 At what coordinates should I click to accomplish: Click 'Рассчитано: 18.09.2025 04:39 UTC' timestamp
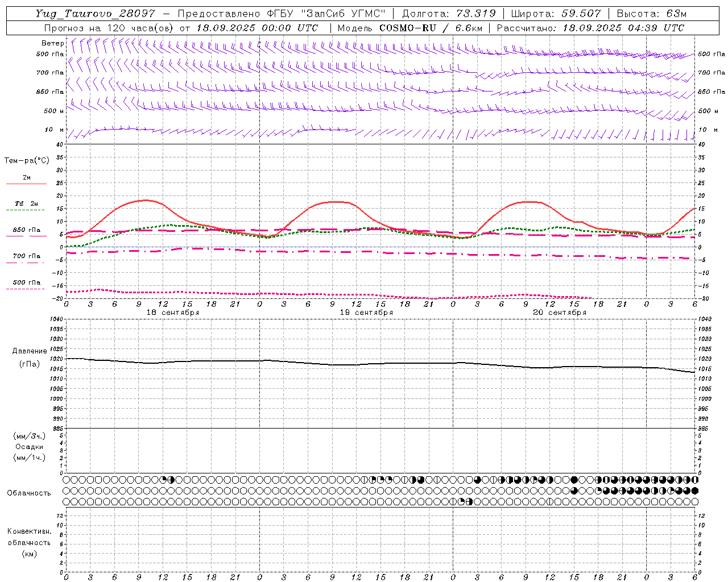click(x=590, y=28)
